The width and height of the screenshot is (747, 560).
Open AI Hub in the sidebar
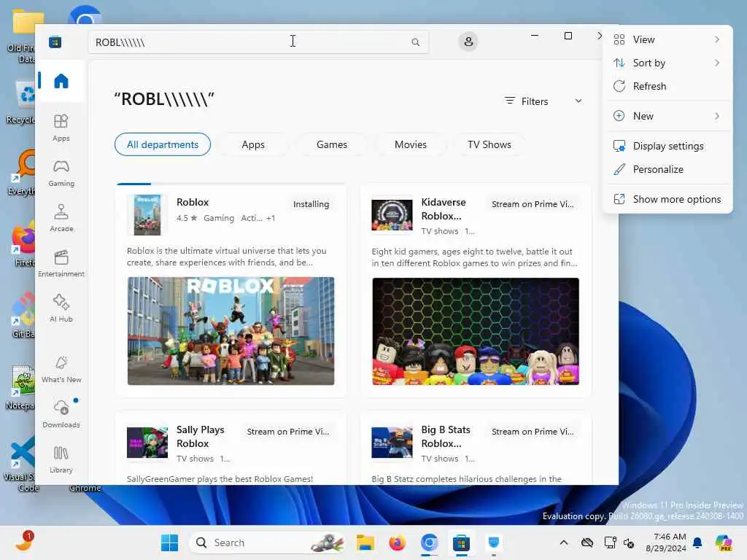pyautogui.click(x=61, y=308)
